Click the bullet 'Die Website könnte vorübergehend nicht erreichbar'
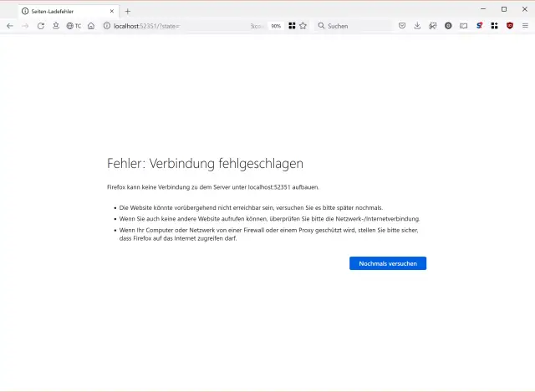The image size is (535, 392). click(251, 208)
